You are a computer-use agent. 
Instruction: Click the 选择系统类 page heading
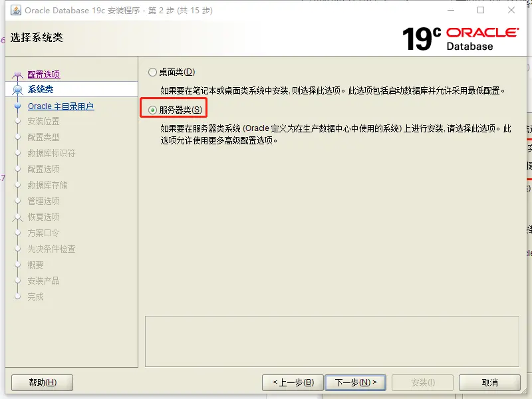[37, 37]
